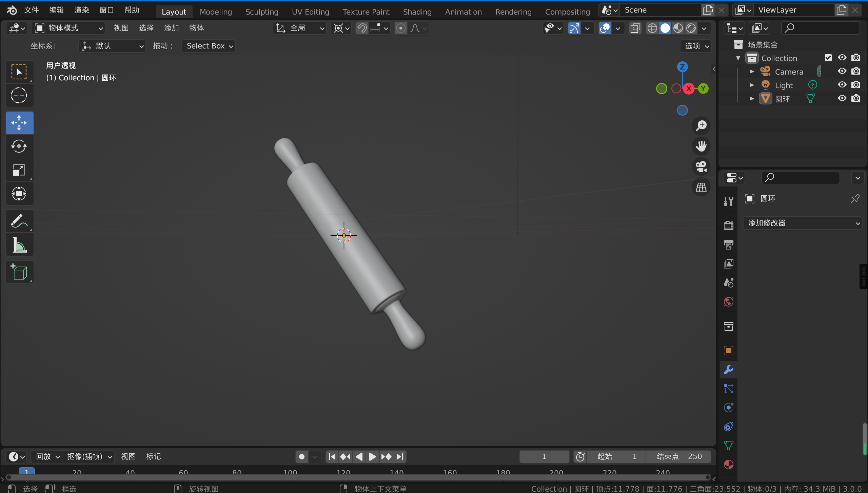Screen dimensions: 868x493
Task: Switch to the Sculpting workspace tab
Action: pos(262,12)
